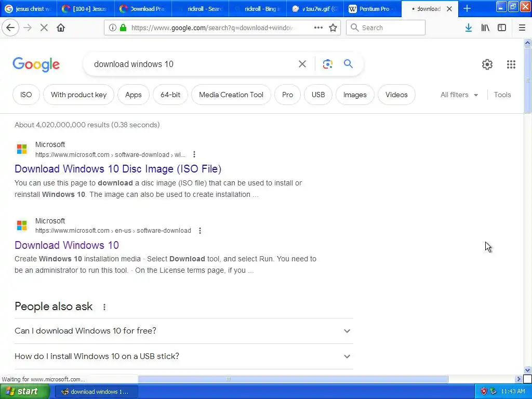The image size is (532, 399).
Task: Click the green padlock security icon
Action: 123,28
